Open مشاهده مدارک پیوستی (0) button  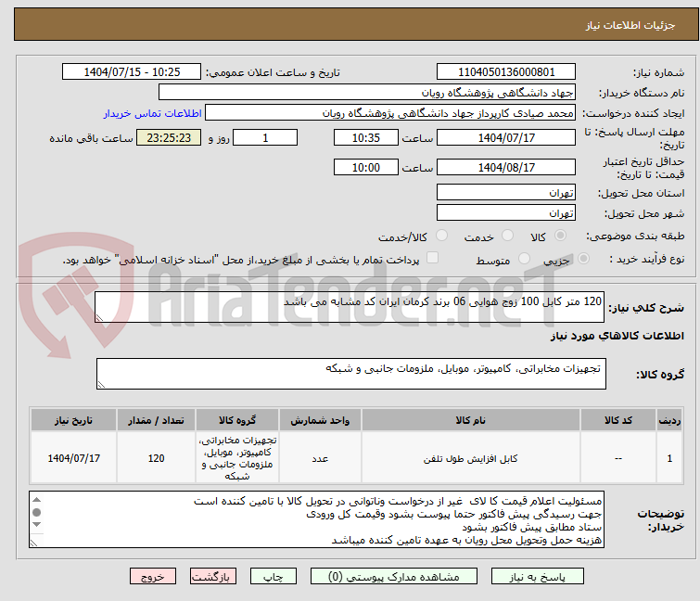[x=393, y=577]
